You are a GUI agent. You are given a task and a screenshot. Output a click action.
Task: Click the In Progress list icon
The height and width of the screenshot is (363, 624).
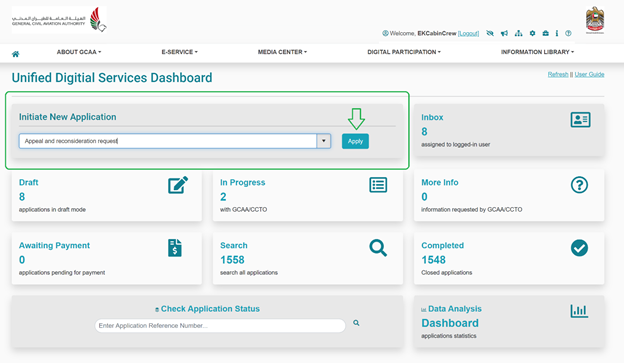pyautogui.click(x=378, y=185)
